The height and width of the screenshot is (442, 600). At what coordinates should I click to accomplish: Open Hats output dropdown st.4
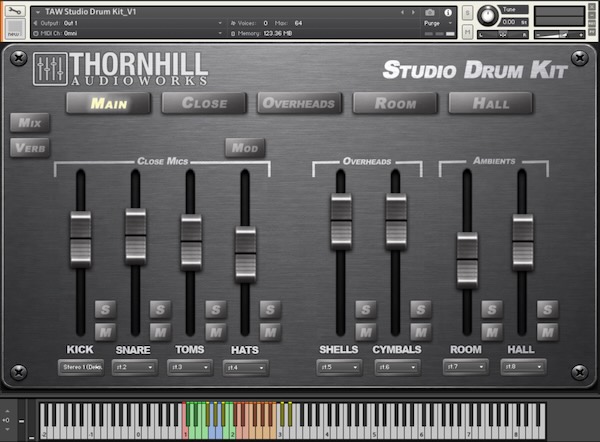245,368
